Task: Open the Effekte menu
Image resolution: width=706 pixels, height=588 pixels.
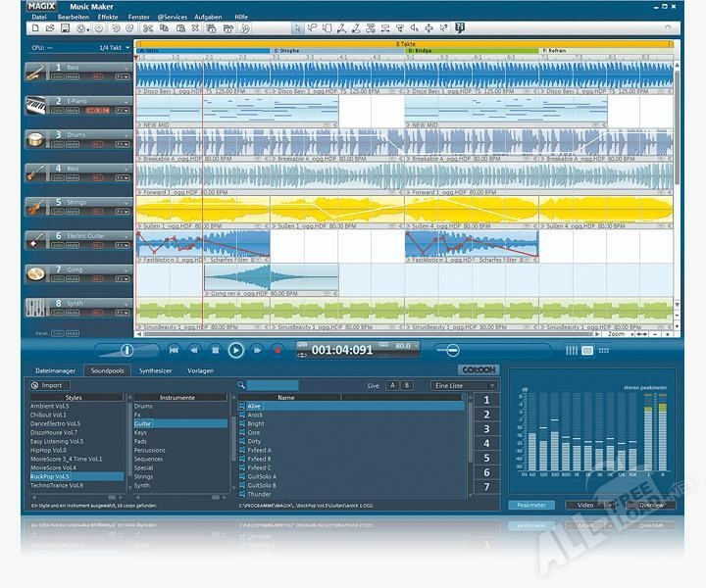Action: [x=100, y=17]
